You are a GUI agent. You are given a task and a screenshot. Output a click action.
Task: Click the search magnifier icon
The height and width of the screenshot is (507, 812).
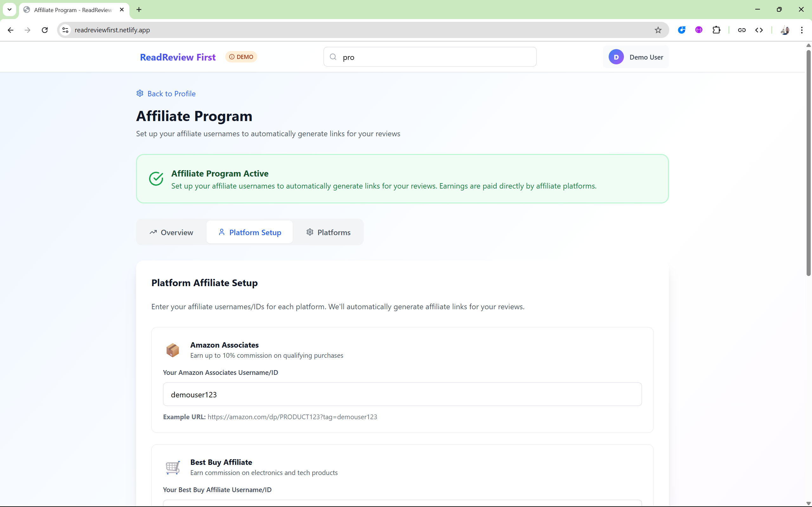point(333,57)
